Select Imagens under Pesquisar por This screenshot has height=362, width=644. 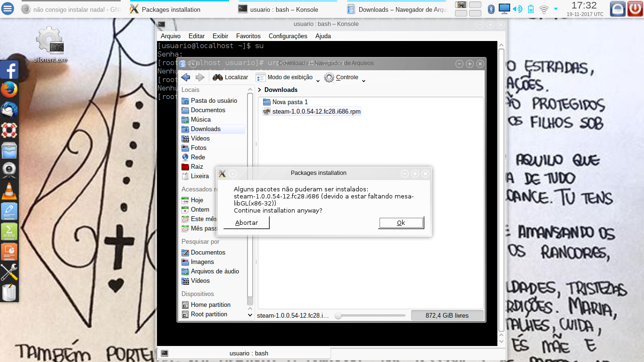[213, 262]
